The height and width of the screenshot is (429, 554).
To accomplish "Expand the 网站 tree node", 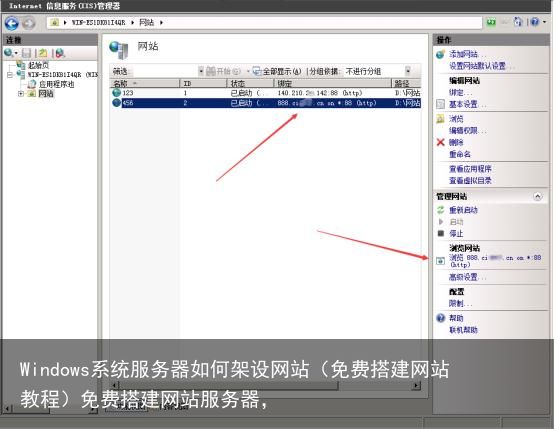I will click(x=20, y=94).
